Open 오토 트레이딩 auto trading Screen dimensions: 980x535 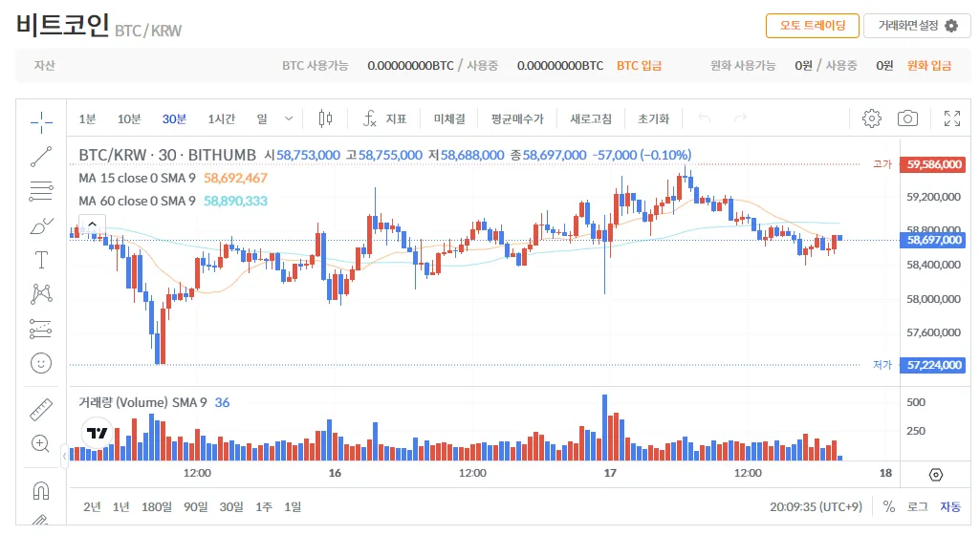tap(813, 26)
